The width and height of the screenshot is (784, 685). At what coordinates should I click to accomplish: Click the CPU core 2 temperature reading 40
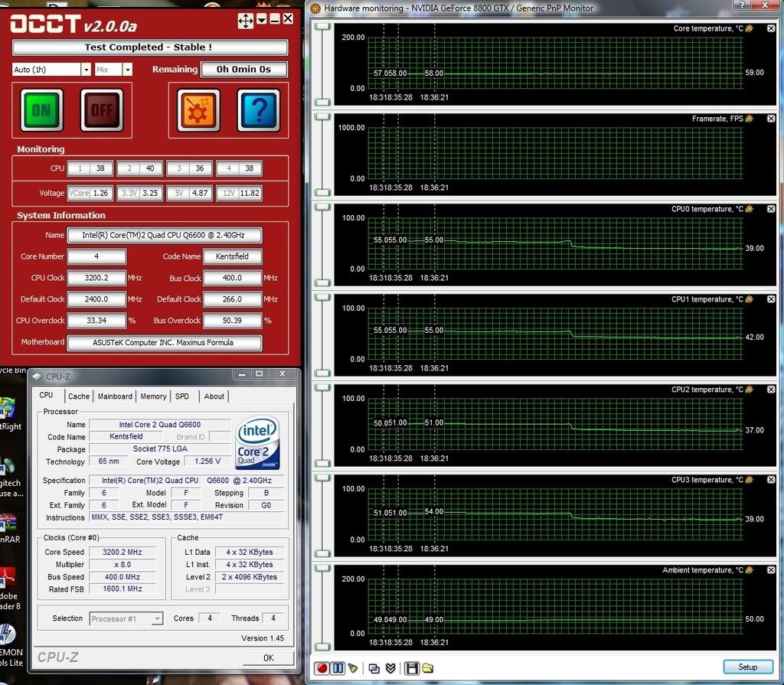click(x=140, y=168)
